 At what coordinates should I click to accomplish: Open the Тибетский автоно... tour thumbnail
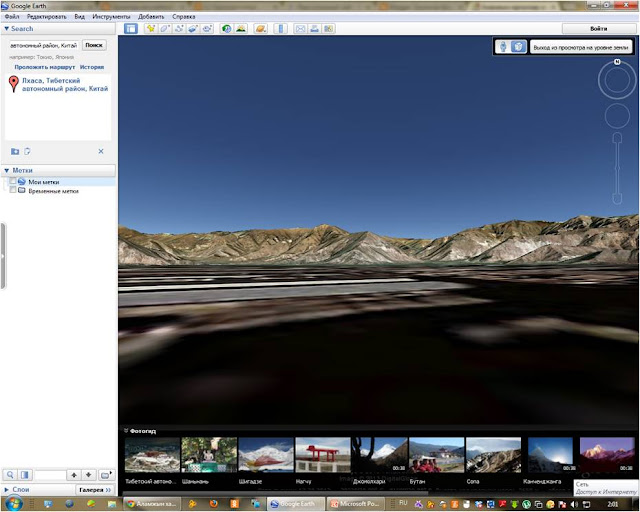pyautogui.click(x=152, y=455)
